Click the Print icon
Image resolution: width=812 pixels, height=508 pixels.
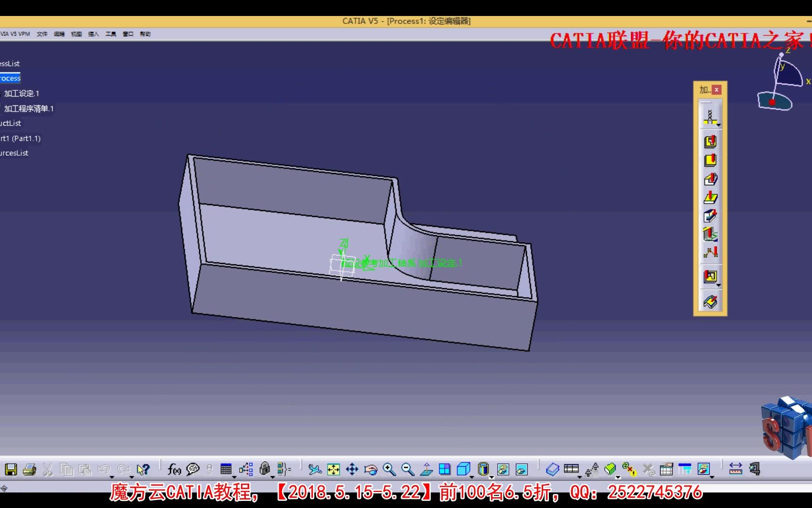29,469
